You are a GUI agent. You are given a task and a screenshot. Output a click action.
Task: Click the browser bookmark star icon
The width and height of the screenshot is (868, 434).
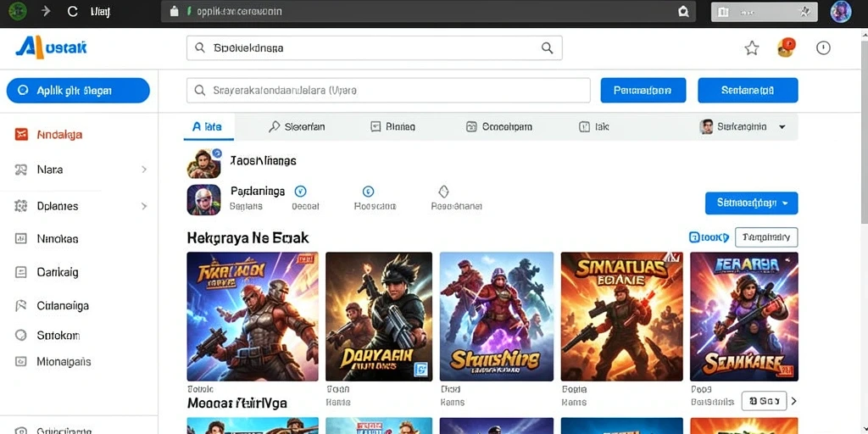point(804,12)
